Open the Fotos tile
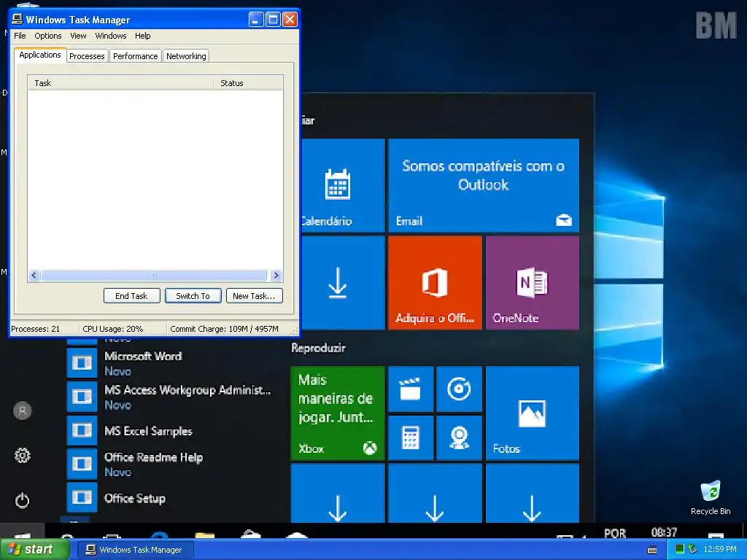Viewport: 747px width, 560px height. [x=532, y=413]
